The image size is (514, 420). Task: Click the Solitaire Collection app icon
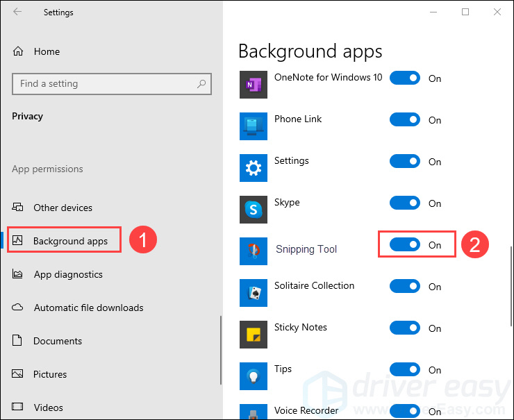tap(253, 292)
